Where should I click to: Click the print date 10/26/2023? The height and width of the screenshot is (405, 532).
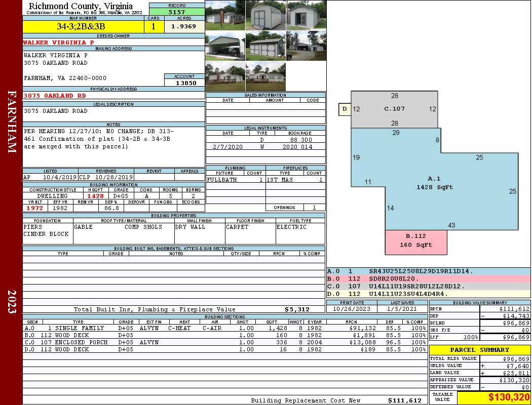(x=352, y=309)
